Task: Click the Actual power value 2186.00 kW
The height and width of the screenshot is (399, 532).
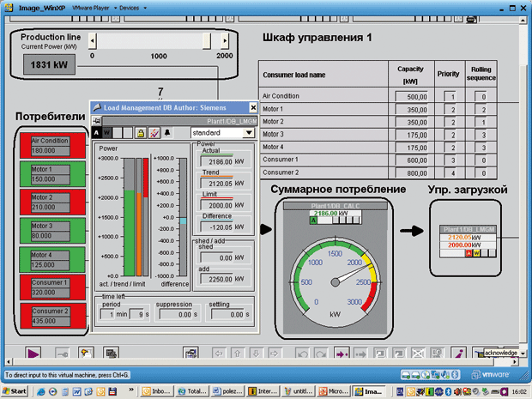Action: (x=216, y=161)
